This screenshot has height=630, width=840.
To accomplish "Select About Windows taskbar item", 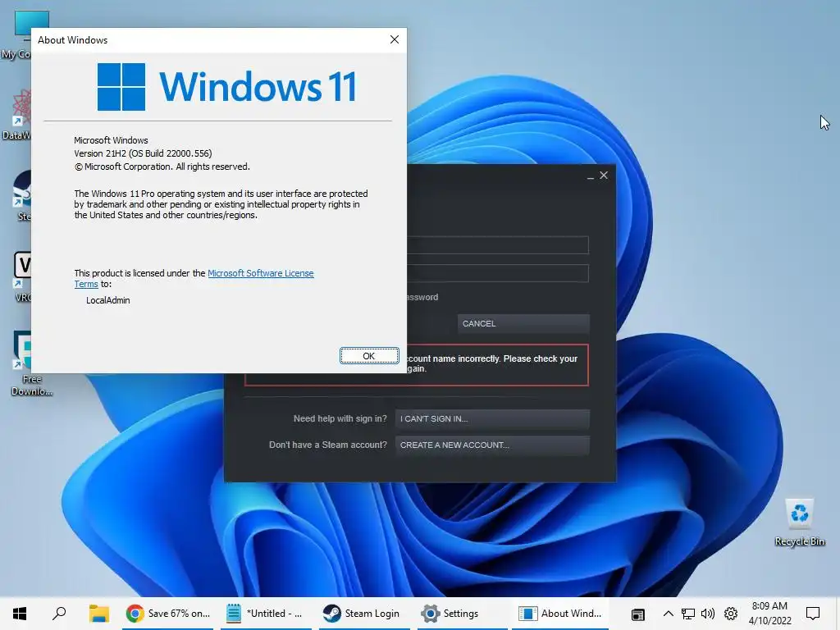I will coord(560,614).
